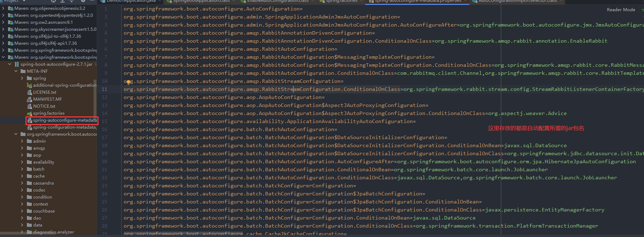Expand the condition package folder
This screenshot has height=237, width=644.
click(x=22, y=197)
